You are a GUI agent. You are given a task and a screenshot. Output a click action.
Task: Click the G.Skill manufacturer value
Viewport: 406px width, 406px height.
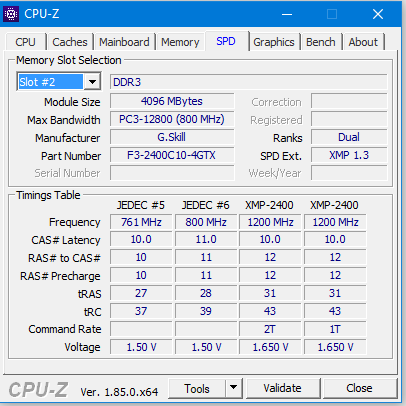pos(172,137)
